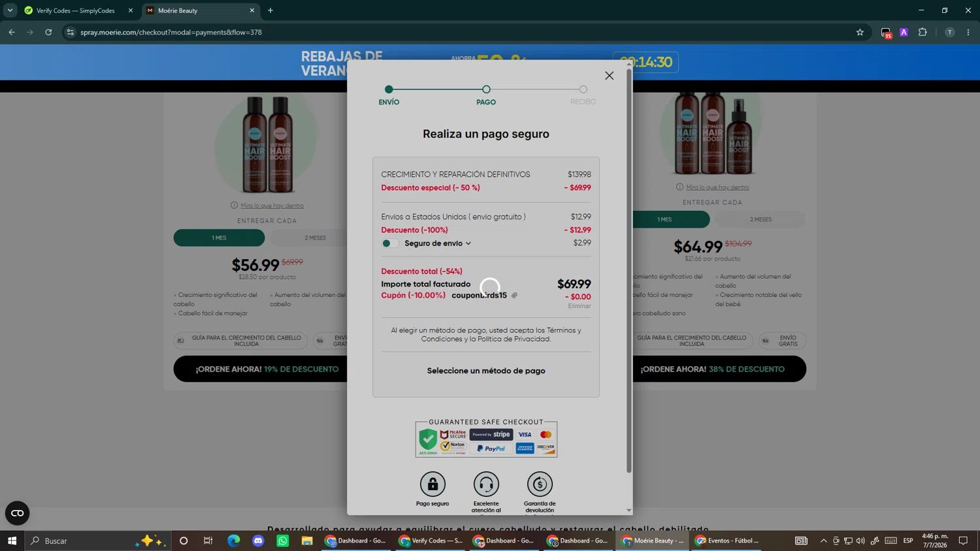This screenshot has height=551, width=980.
Task: Click the Mastercard logo
Action: [x=546, y=435]
